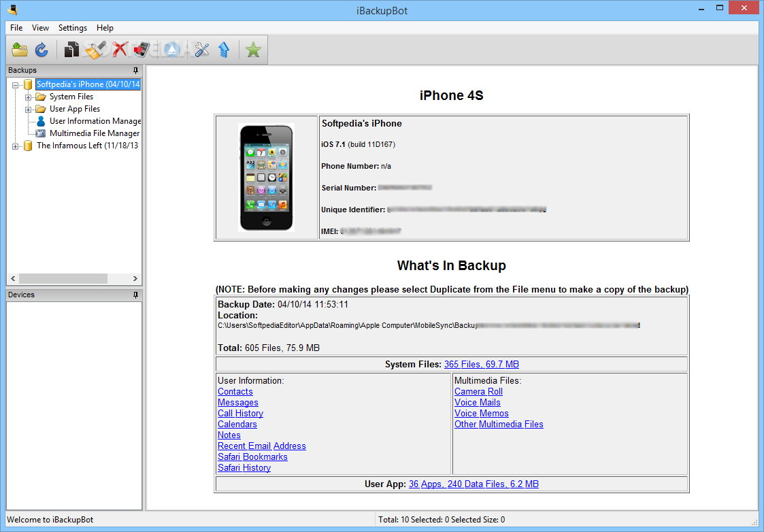764x532 pixels.
Task: Click the wrench and screwdriver tools icon
Action: pyautogui.click(x=201, y=49)
